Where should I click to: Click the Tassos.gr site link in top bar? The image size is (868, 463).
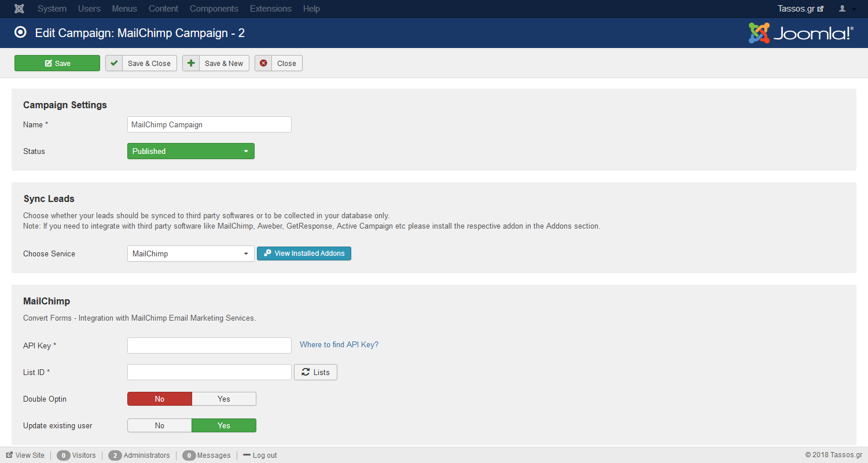tap(800, 9)
